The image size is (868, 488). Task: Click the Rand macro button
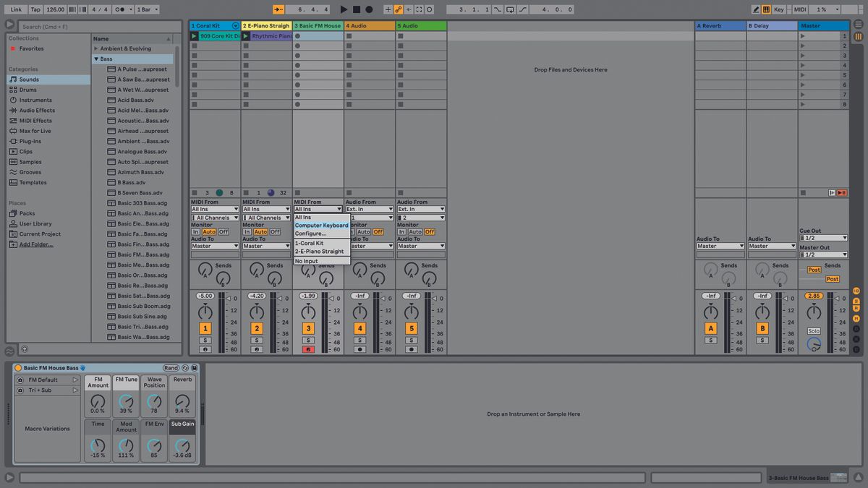coord(171,368)
